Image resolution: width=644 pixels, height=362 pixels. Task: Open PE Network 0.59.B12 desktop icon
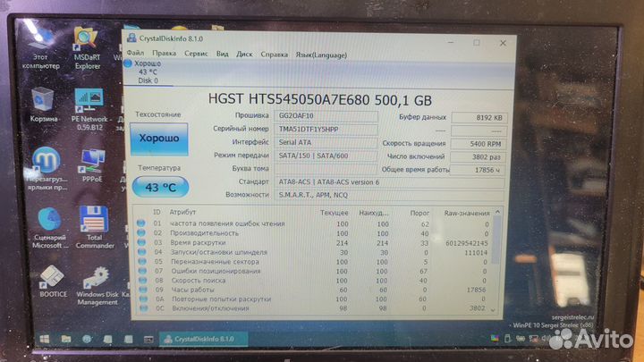tap(89, 110)
